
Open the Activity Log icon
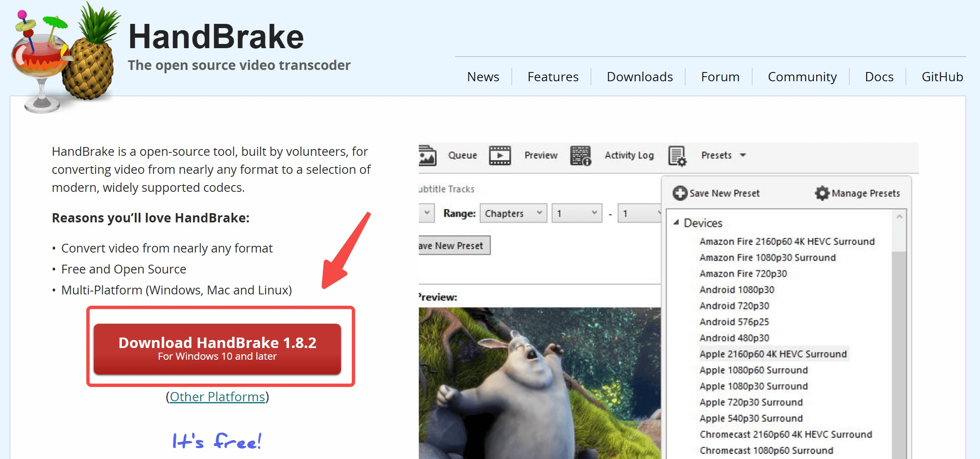[580, 155]
